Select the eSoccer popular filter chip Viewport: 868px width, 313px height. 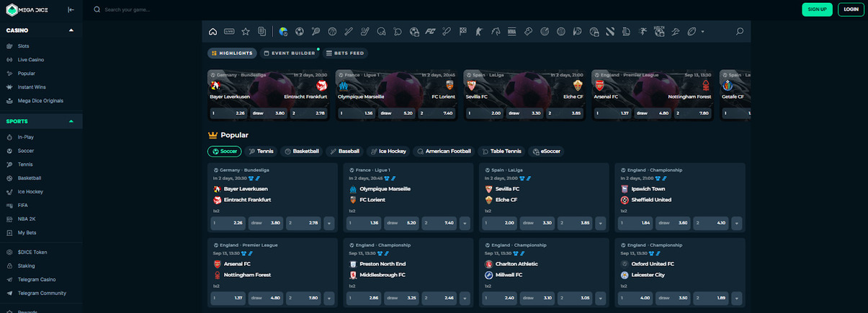(x=547, y=151)
